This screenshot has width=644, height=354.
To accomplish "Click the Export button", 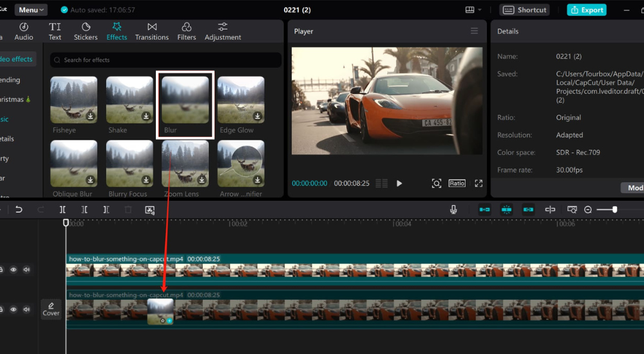I will pos(587,10).
